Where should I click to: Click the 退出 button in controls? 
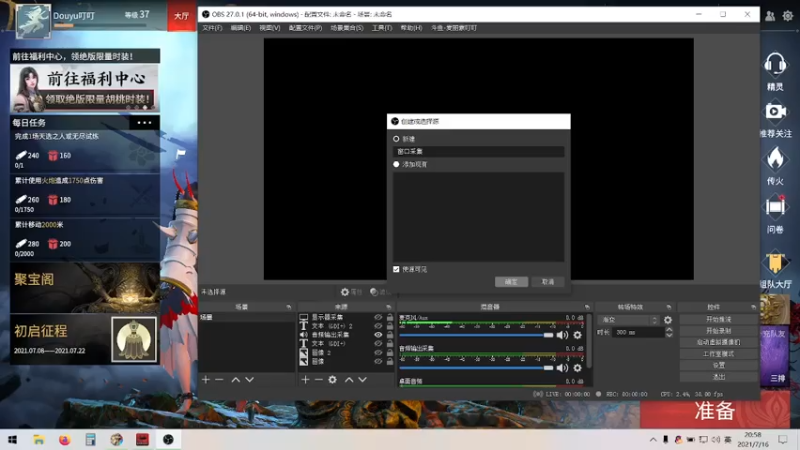(718, 377)
